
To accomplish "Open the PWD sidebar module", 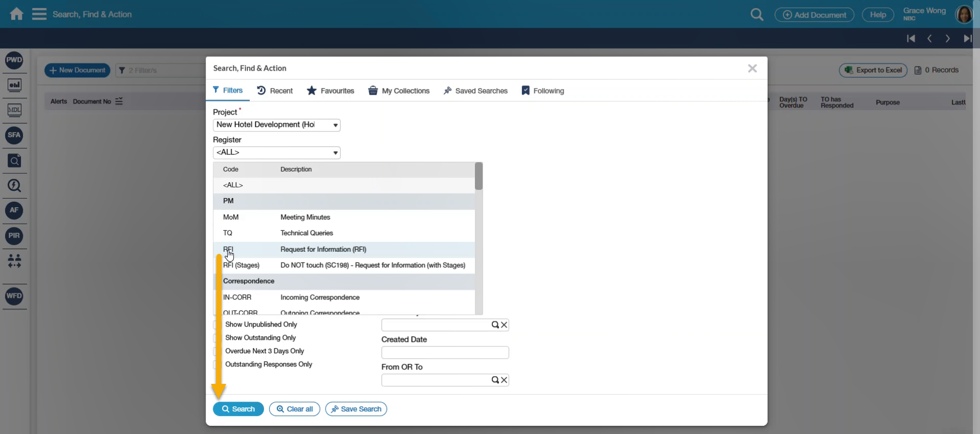I will [14, 60].
